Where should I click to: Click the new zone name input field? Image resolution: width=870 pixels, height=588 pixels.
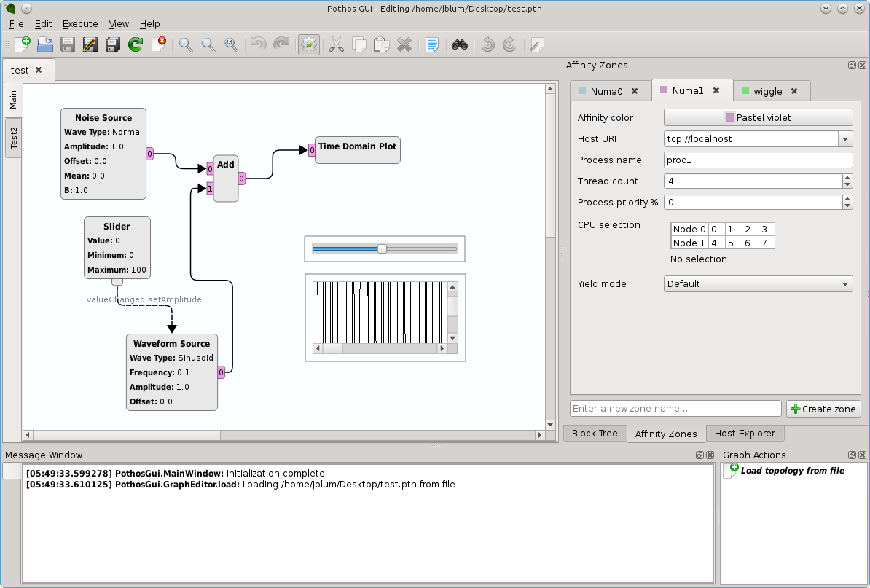point(675,409)
